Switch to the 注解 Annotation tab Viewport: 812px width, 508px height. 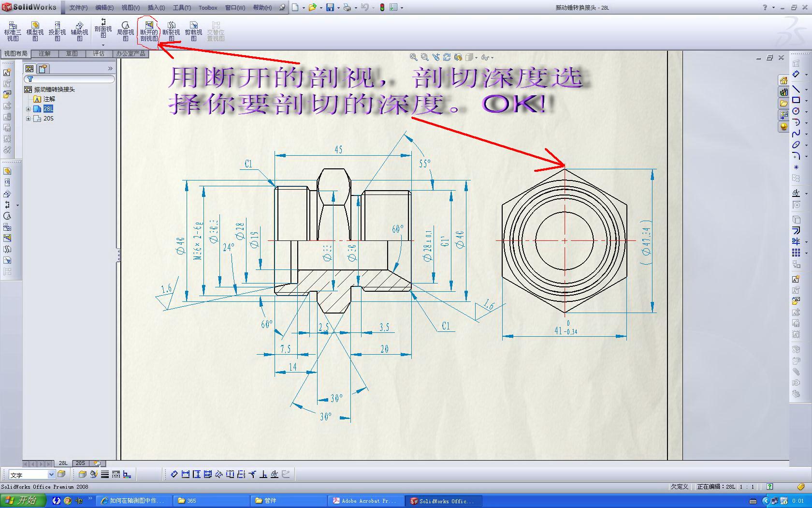(44, 54)
